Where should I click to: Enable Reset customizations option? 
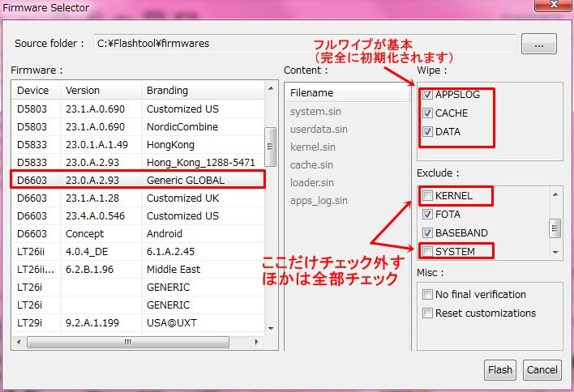[x=427, y=313]
